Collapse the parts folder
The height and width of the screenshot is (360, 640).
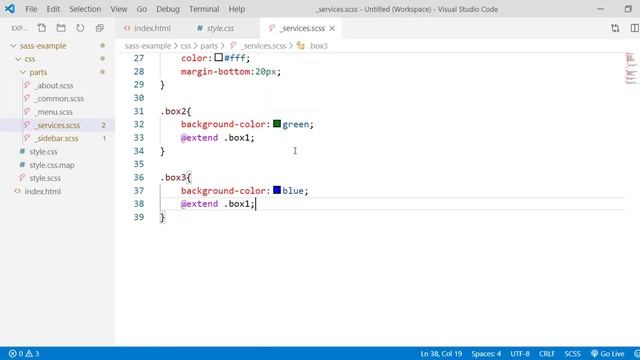coord(23,72)
